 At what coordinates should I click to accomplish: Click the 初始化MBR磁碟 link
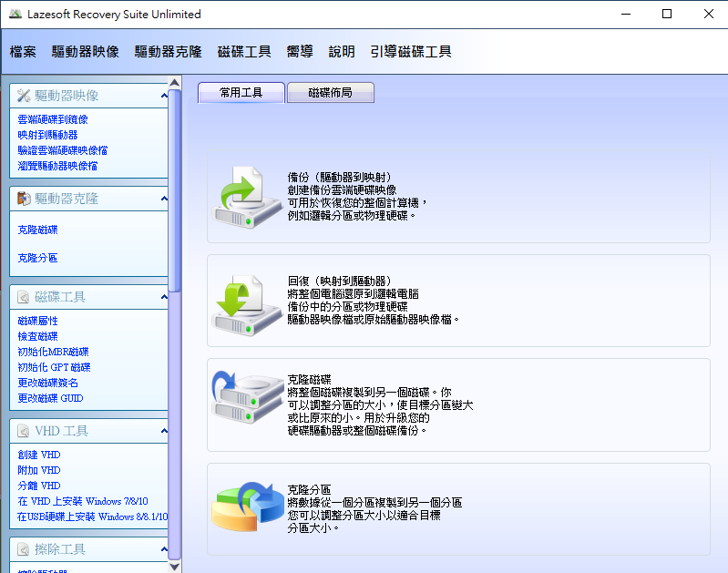(53, 352)
